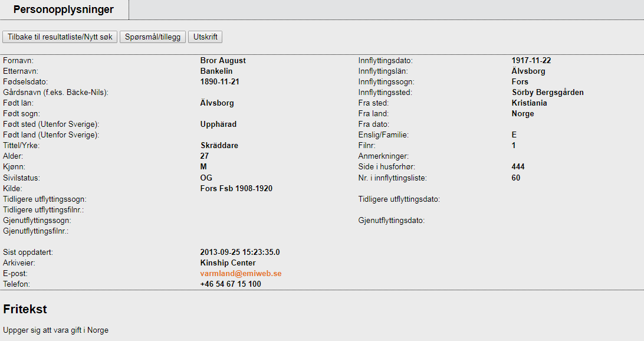Click Tilbake til resultatliste/Nytt søk button
This screenshot has width=644, height=341.
pyautogui.click(x=60, y=37)
